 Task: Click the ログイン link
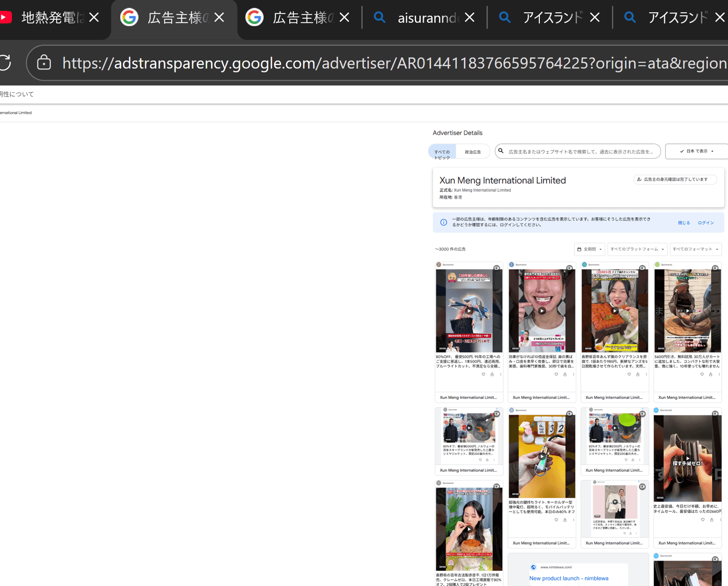pos(706,223)
